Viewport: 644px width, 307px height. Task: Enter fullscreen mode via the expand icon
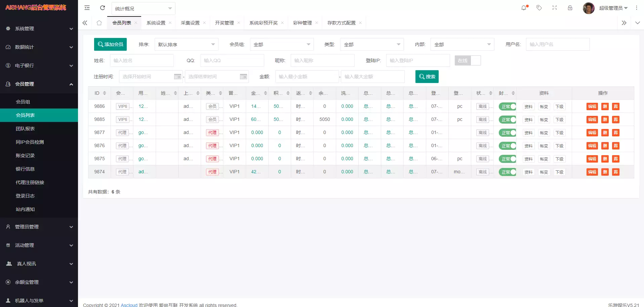(555, 8)
